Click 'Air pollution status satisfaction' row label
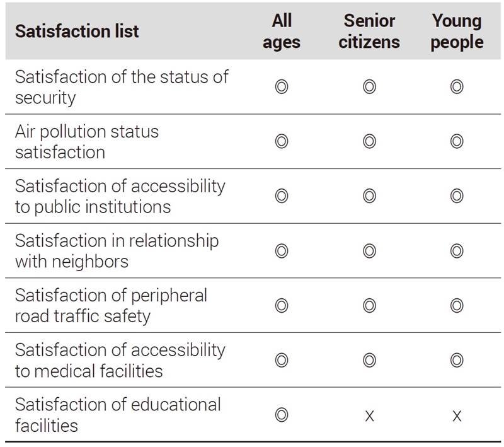This screenshot has height=447, width=504. click(87, 142)
